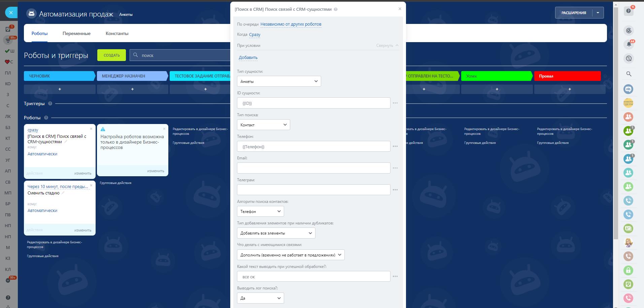Click the search magnifier in the поиск field
Screen dimensions: 644x308
(136, 55)
